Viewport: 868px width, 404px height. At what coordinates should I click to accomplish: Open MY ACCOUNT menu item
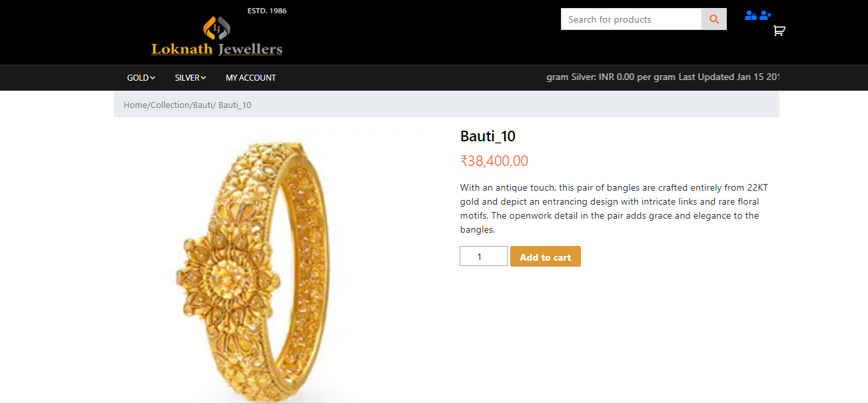[x=250, y=78]
